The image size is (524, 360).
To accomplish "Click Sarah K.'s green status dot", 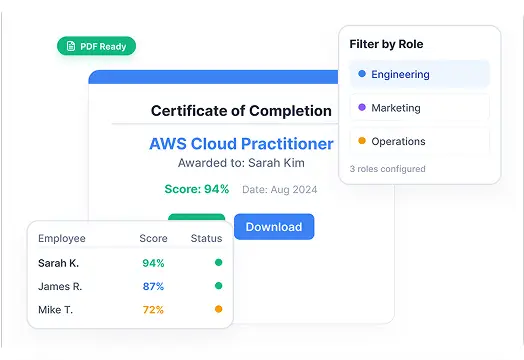I will point(219,262).
